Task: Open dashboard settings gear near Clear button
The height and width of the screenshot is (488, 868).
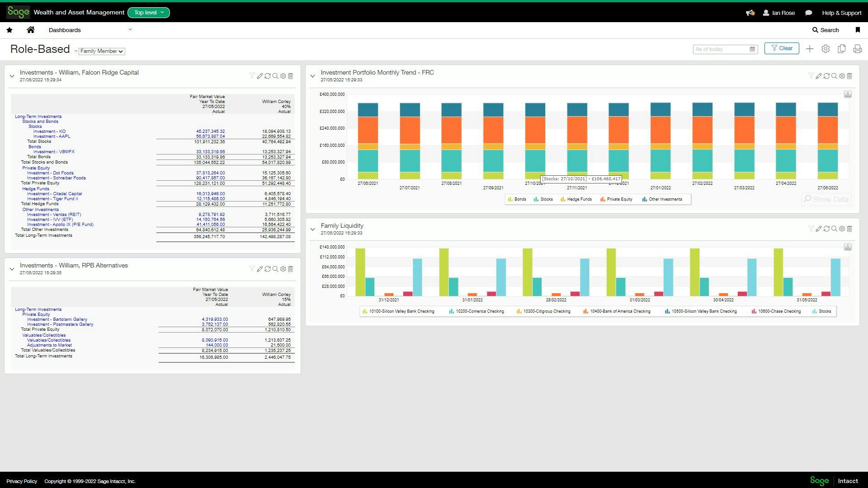Action: [826, 49]
